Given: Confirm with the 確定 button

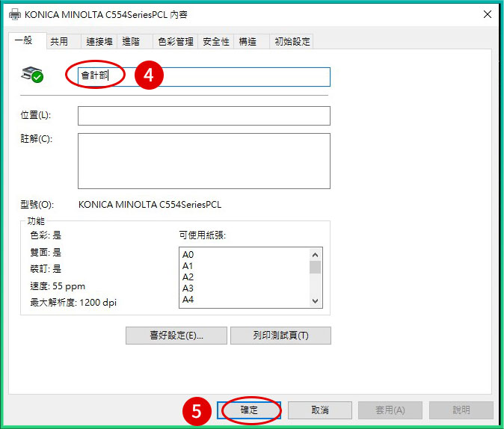Looking at the screenshot, I should [249, 410].
